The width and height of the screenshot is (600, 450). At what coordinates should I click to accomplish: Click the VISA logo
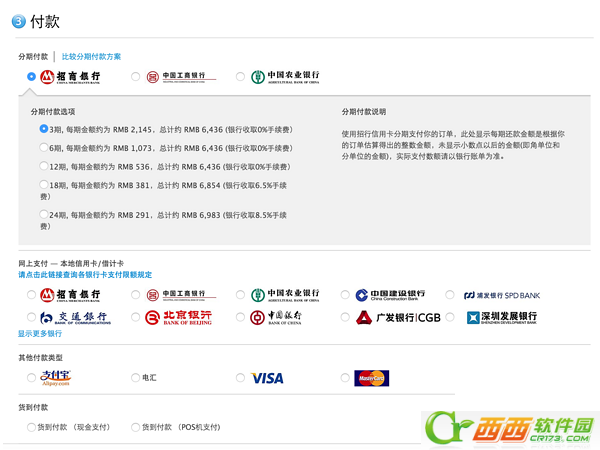tap(267, 378)
